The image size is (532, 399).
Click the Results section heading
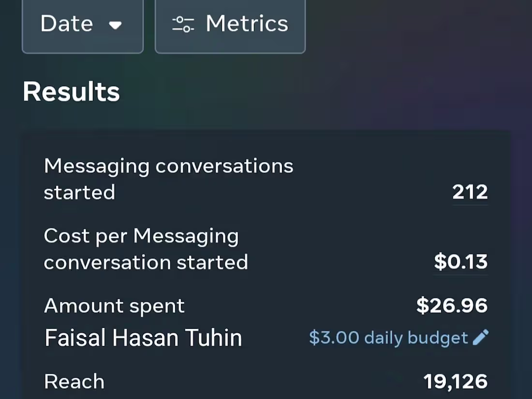click(71, 92)
